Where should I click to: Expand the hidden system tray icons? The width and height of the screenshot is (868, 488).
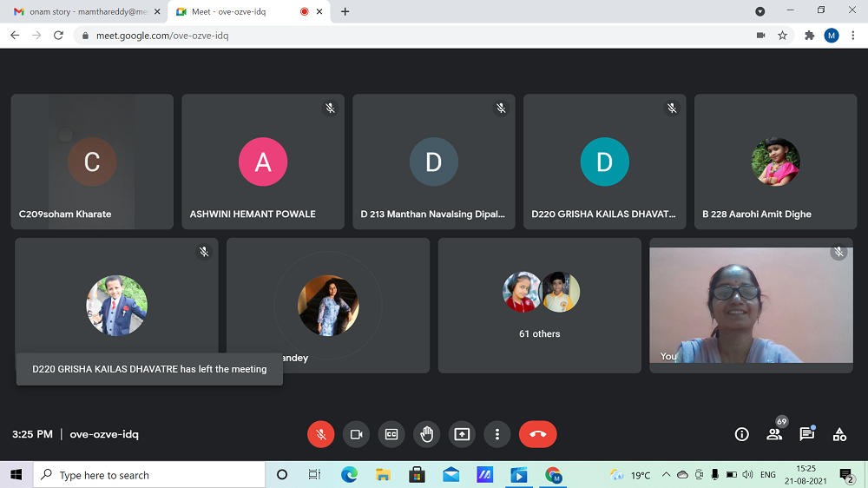[x=666, y=475]
